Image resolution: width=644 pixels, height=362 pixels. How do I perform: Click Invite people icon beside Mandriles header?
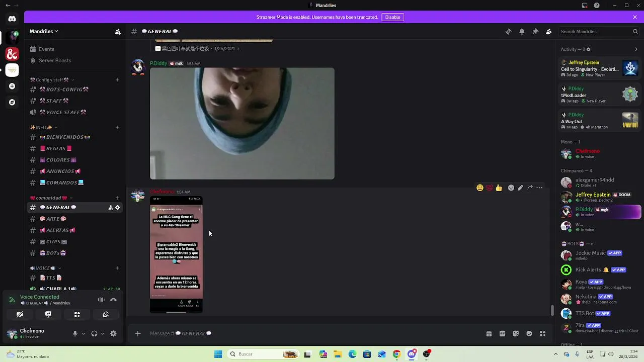click(x=118, y=31)
